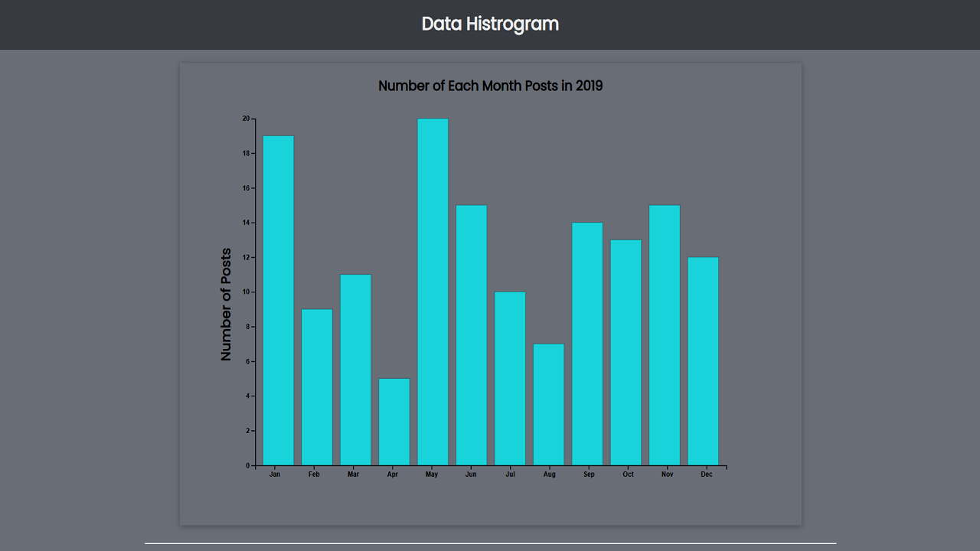Click the May bar reaching 20
This screenshot has width=980, height=551.
tap(433, 292)
